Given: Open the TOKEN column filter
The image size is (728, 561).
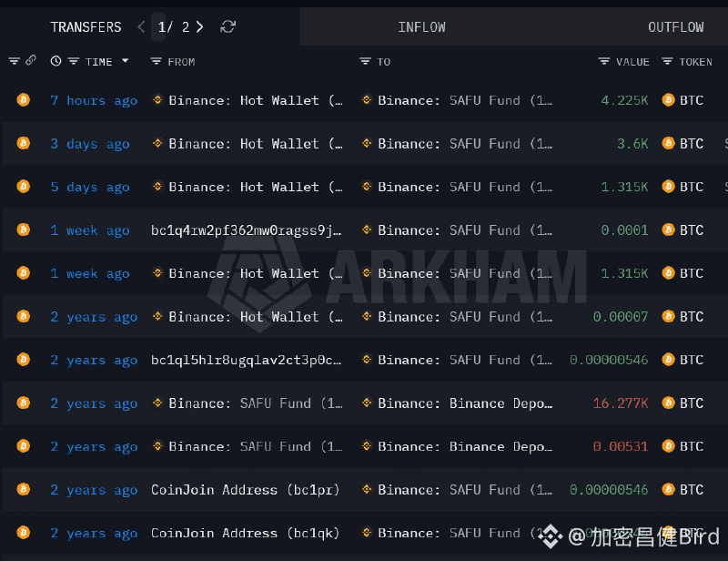Looking at the screenshot, I should (x=667, y=61).
